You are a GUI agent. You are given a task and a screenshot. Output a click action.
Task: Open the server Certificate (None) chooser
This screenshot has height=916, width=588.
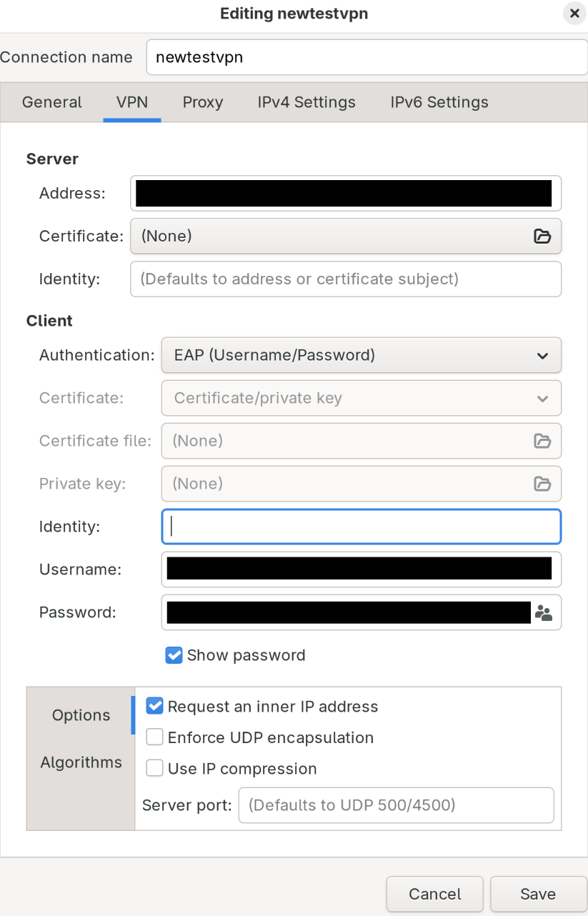332,236
